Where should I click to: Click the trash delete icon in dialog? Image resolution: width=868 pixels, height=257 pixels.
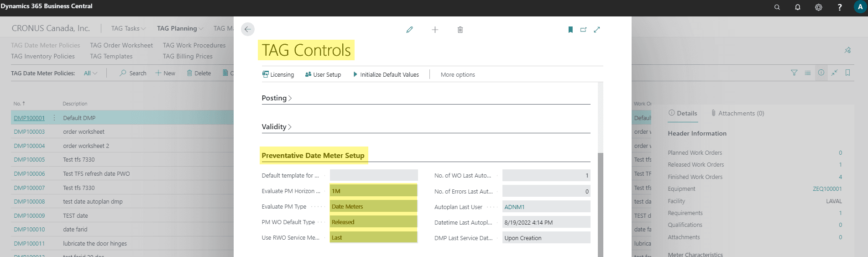click(x=460, y=30)
